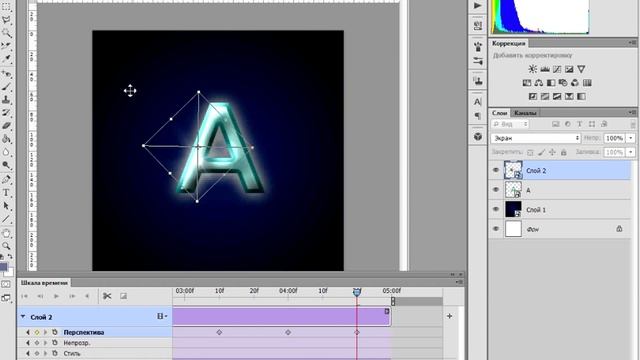Select the Pen tool
Screen dimensions: 640x360
pos(6,180)
